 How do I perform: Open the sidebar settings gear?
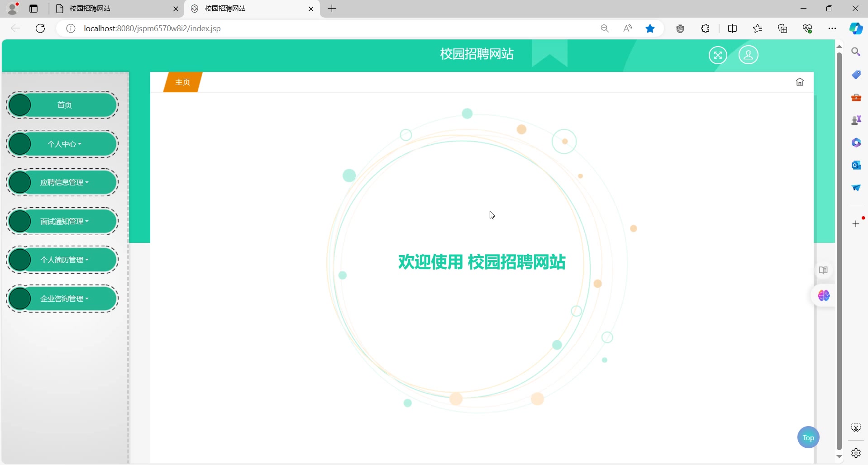tap(856, 453)
